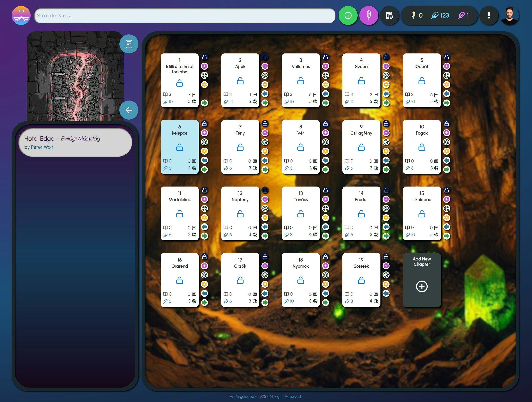
Task: Open the books library icon
Action: coord(389,16)
